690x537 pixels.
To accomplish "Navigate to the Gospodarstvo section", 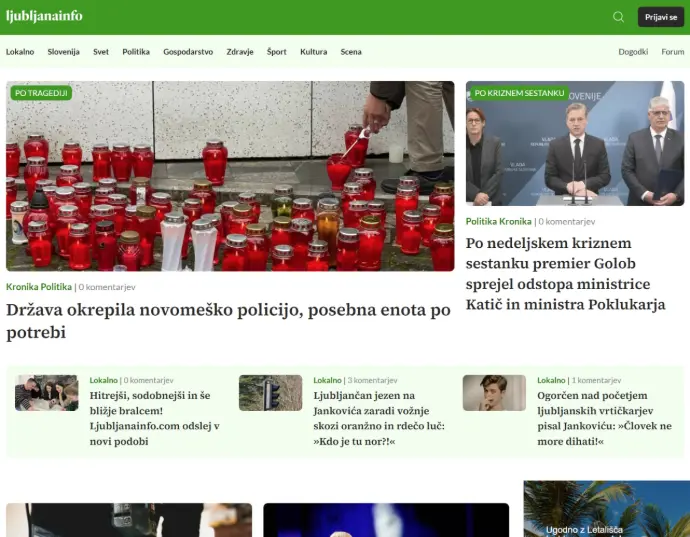I will coord(188,52).
